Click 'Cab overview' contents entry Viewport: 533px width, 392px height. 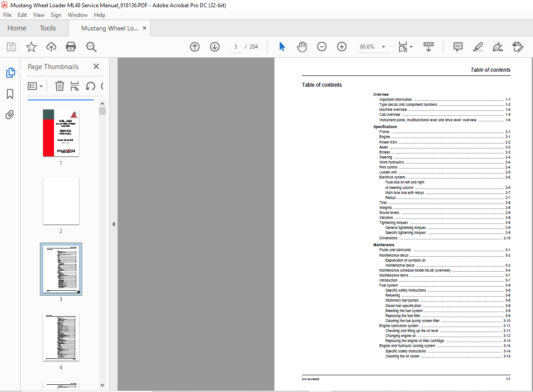pyautogui.click(x=390, y=114)
